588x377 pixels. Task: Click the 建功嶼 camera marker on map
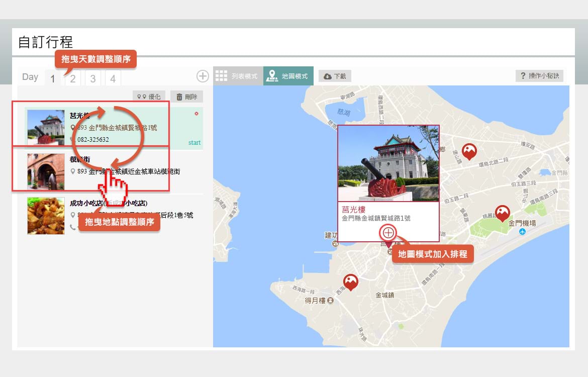(335, 244)
